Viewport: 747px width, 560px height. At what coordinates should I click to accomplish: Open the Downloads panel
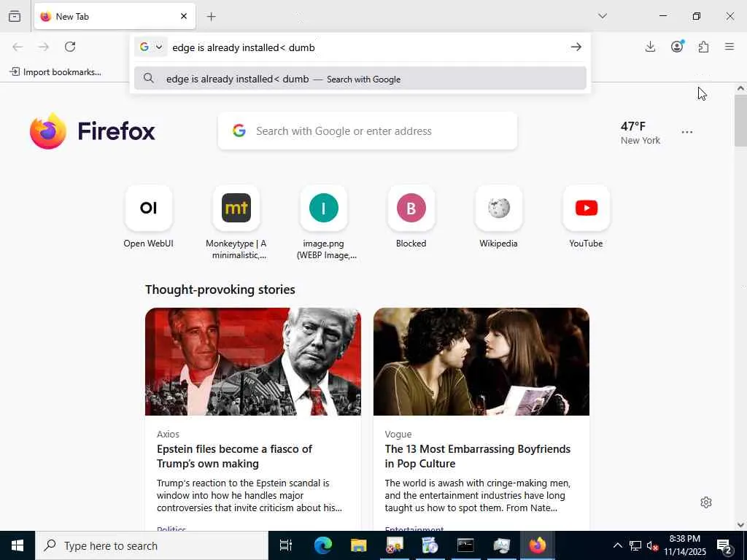[650, 47]
